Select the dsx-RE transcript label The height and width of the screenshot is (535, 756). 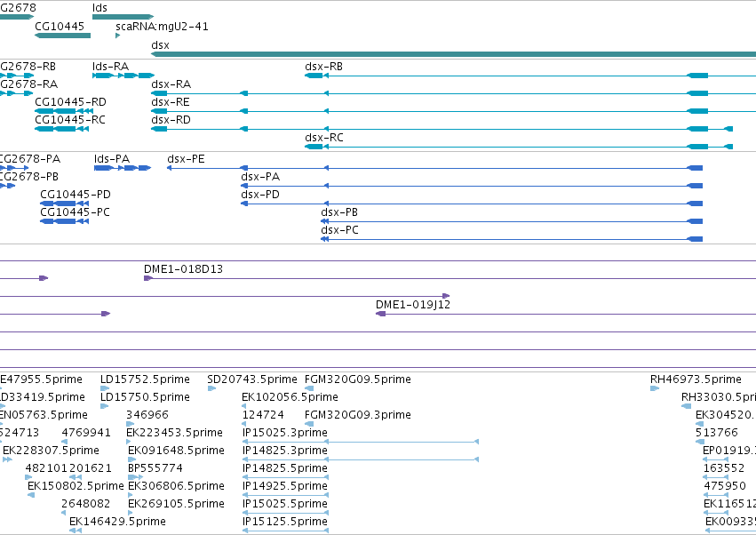(x=171, y=102)
